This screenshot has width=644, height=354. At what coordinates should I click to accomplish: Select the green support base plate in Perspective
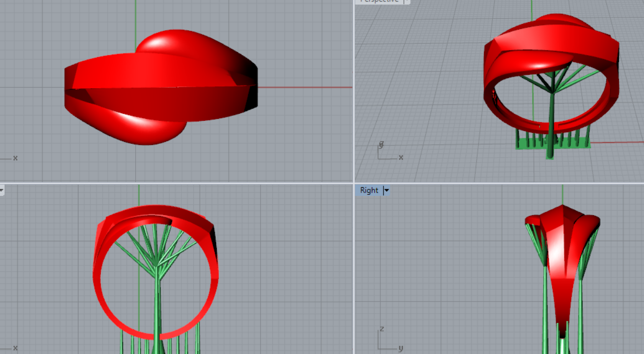click(525, 145)
